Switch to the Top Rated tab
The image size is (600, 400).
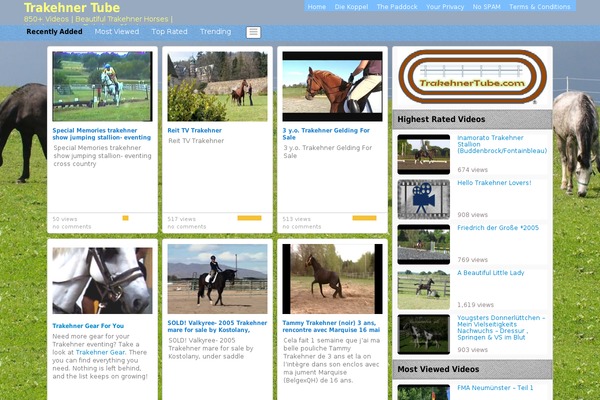point(170,32)
